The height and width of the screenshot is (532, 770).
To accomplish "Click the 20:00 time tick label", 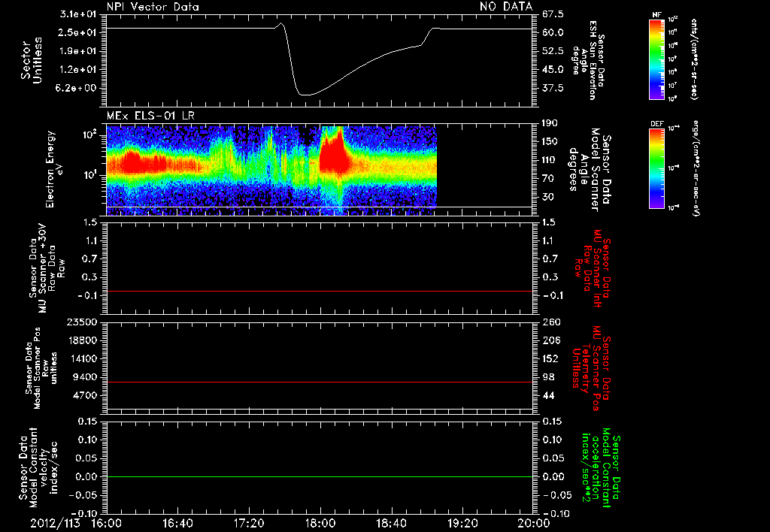I will pyautogui.click(x=534, y=523).
